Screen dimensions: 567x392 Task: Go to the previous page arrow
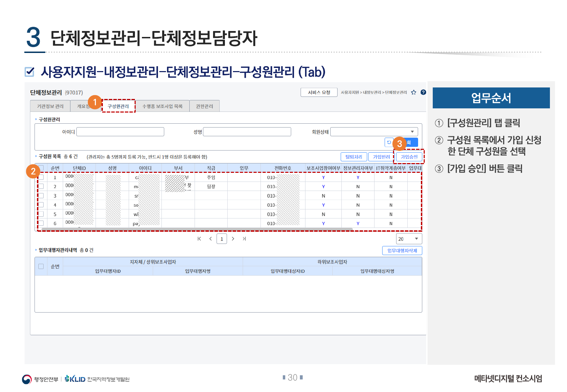coord(210,239)
